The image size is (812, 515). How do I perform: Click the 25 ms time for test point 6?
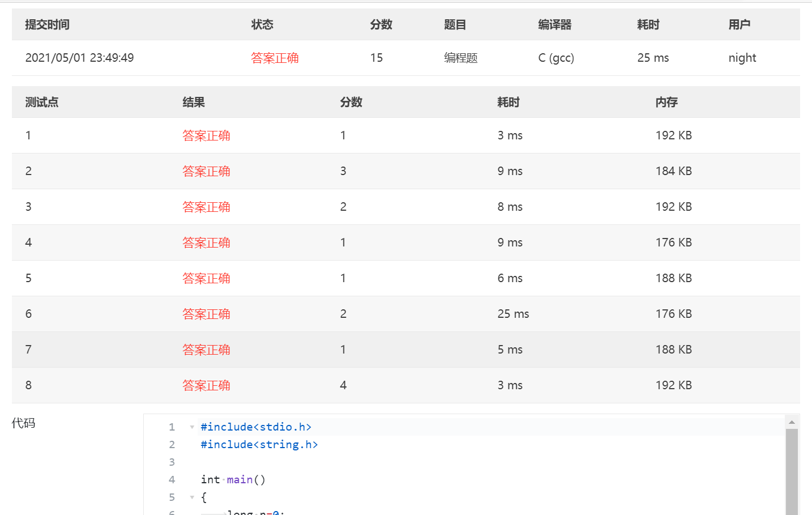tap(514, 314)
